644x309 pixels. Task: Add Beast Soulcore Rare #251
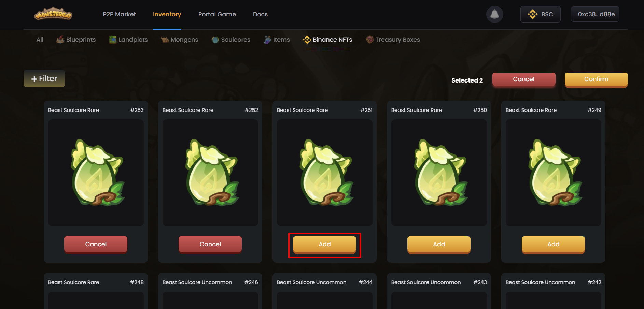click(324, 245)
